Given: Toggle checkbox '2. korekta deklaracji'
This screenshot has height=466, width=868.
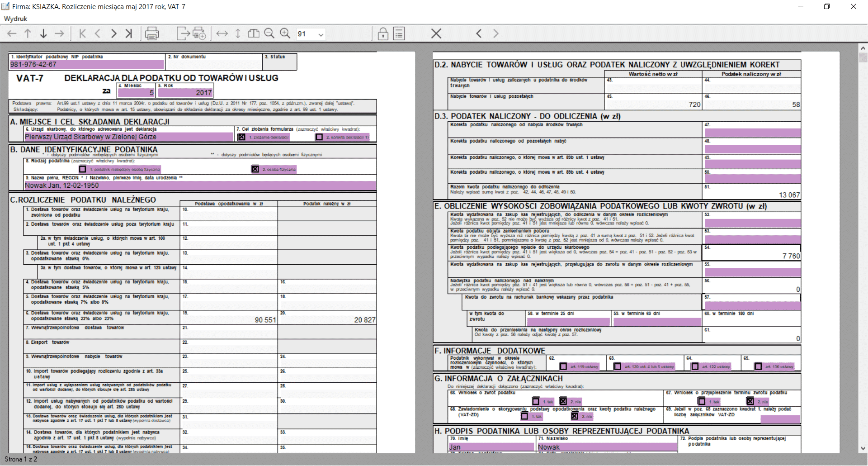Looking at the screenshot, I should 319,137.
